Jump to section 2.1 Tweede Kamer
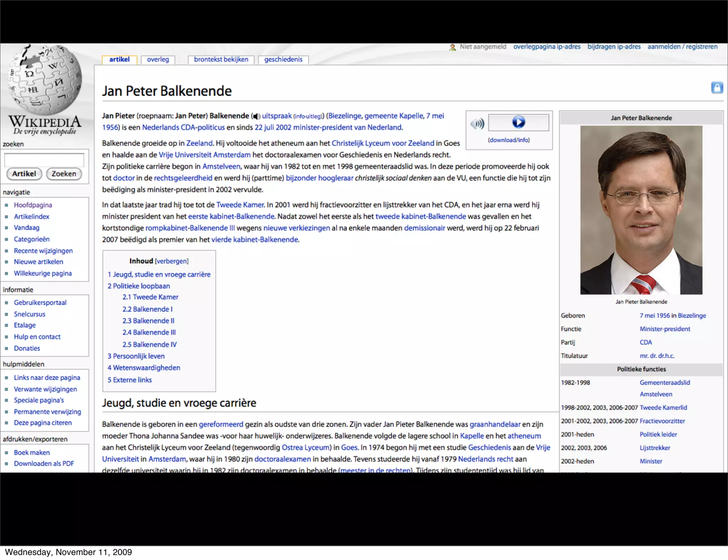Screen dimensions: 728x560 point(150,297)
